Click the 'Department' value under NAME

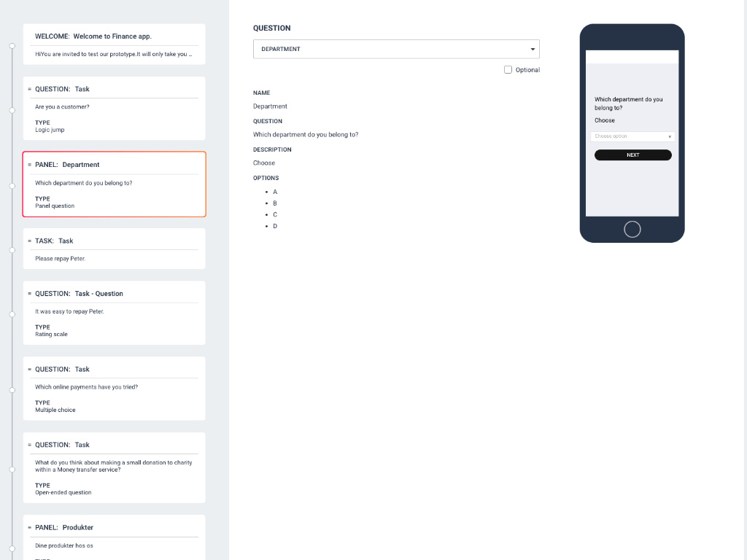[x=270, y=106]
